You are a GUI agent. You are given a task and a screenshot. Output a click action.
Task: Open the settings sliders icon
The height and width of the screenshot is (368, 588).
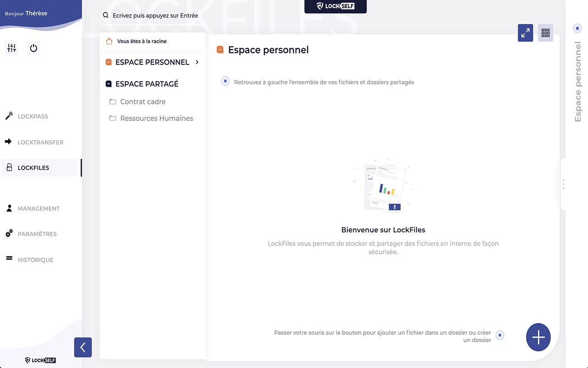11,48
